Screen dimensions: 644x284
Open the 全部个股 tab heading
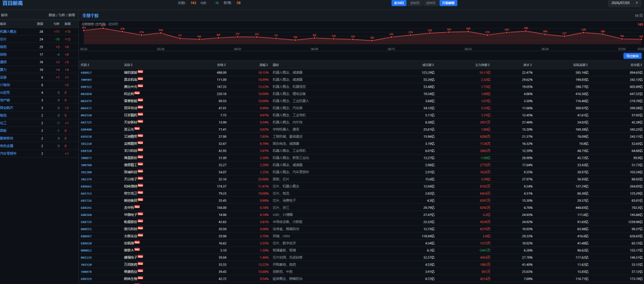pyautogui.click(x=90, y=15)
